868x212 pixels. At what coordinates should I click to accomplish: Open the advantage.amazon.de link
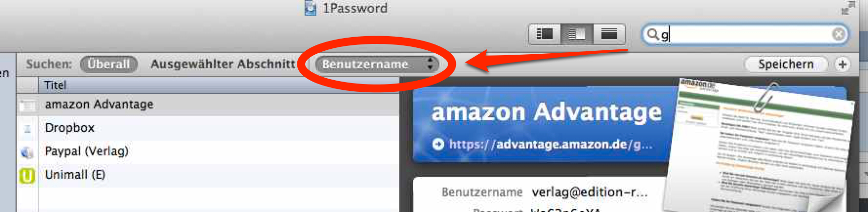[551, 144]
